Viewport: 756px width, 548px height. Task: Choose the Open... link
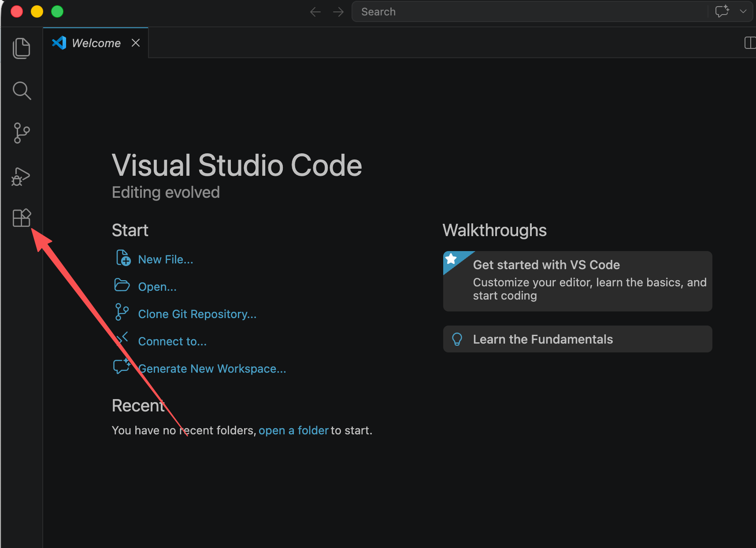[x=157, y=287]
